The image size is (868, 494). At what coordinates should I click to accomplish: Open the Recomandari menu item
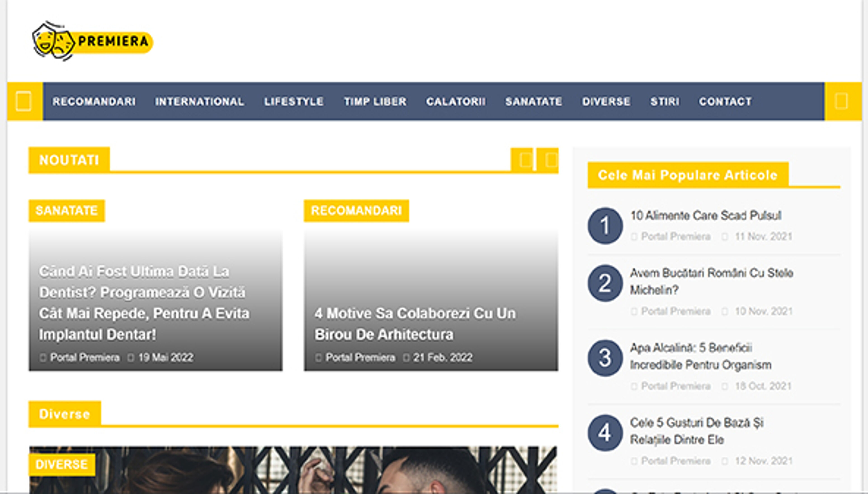tap(94, 101)
